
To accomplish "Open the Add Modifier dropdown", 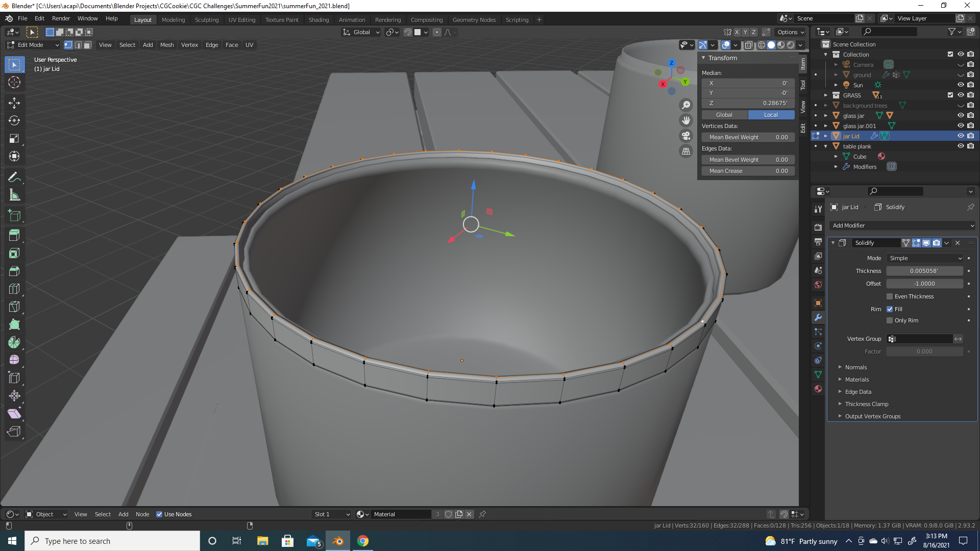I will pyautogui.click(x=902, y=226).
